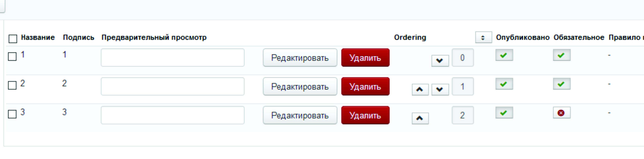Image resolution: width=644 pixels, height=159 pixels.
Task: Click Редактировать button for row 1
Action: tap(300, 58)
